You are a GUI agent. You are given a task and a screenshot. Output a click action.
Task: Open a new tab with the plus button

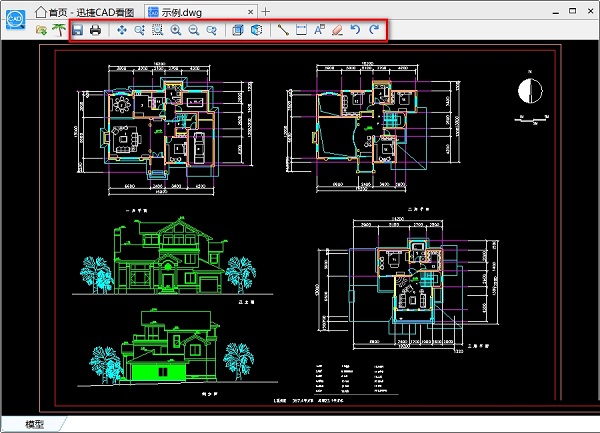pyautogui.click(x=266, y=12)
